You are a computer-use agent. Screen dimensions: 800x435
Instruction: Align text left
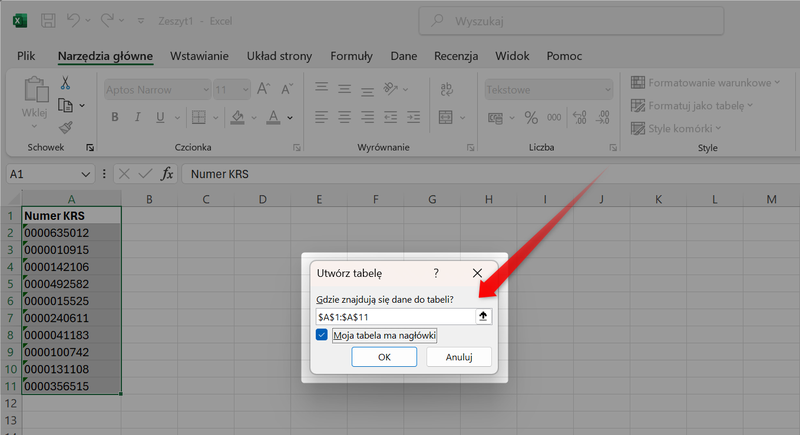pos(321,117)
